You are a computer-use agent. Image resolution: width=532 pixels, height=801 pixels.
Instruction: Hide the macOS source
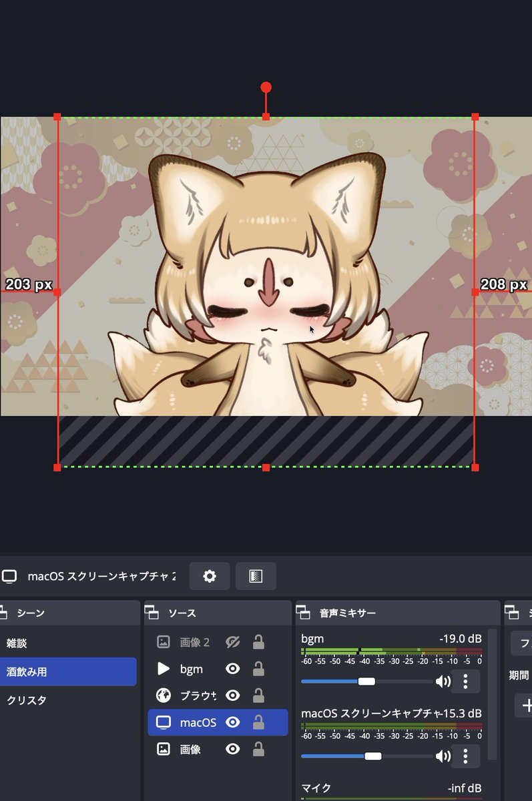(x=232, y=722)
